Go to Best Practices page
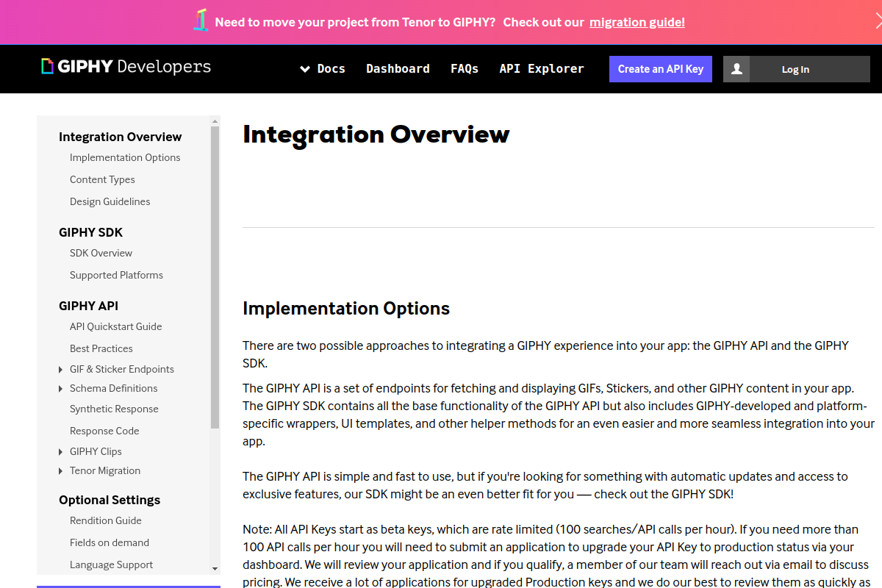The height and width of the screenshot is (588, 882). (x=101, y=348)
